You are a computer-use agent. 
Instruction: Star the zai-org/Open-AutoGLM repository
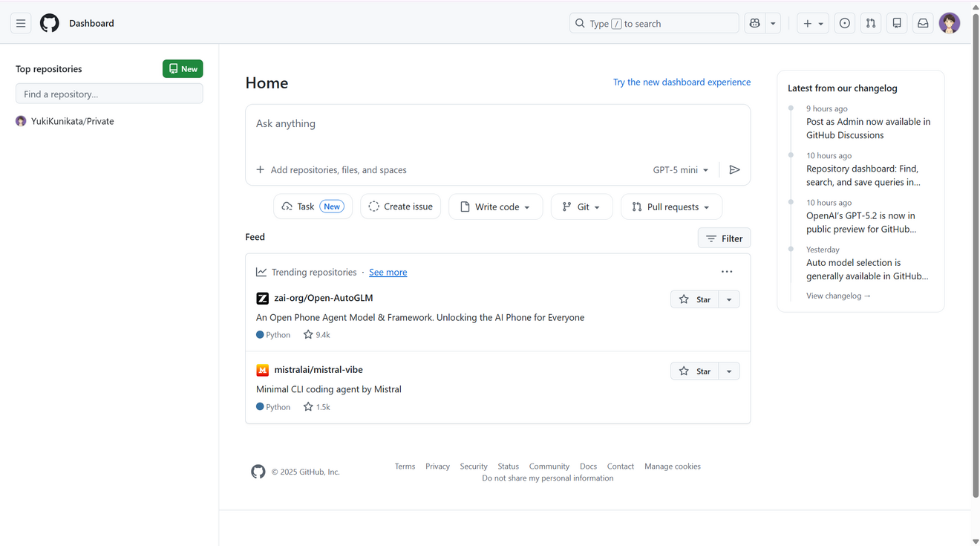pos(695,299)
